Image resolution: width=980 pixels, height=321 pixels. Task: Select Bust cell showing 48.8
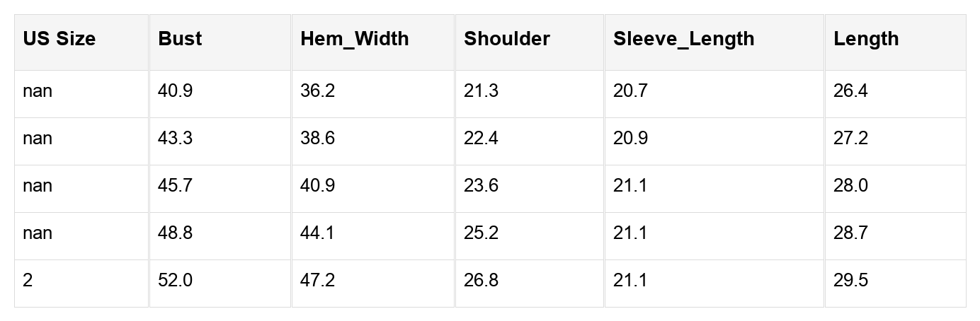pos(175,233)
